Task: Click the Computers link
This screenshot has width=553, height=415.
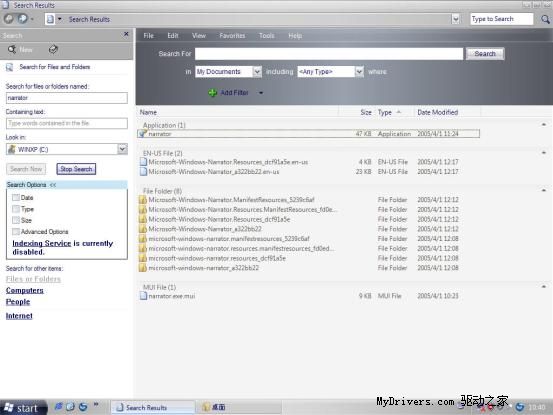Action: 25,291
